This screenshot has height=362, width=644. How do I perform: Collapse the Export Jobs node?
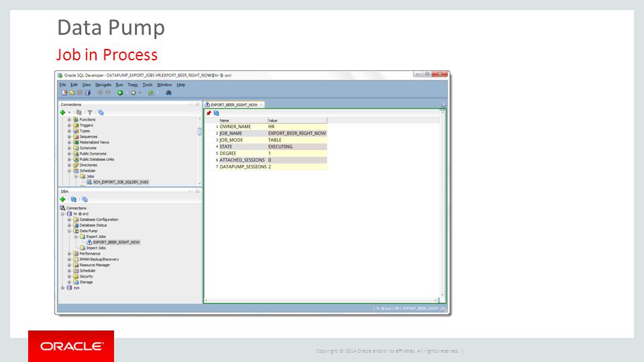coord(76,237)
